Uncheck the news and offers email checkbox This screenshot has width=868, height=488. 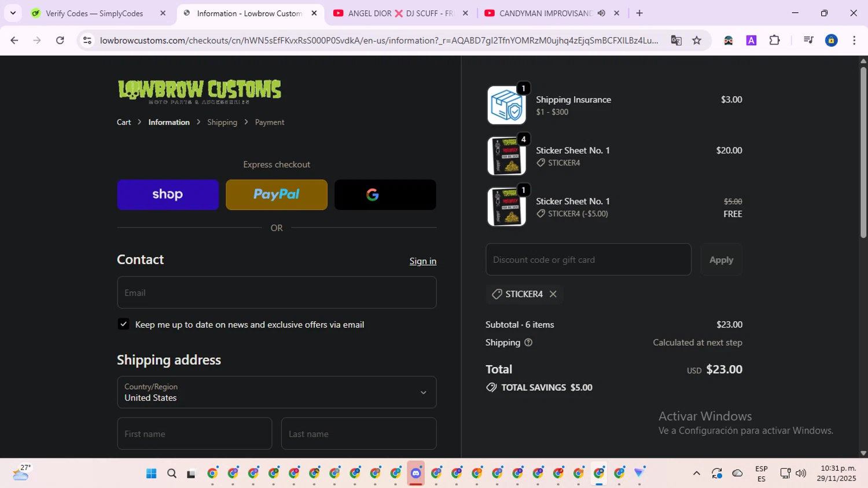click(123, 324)
